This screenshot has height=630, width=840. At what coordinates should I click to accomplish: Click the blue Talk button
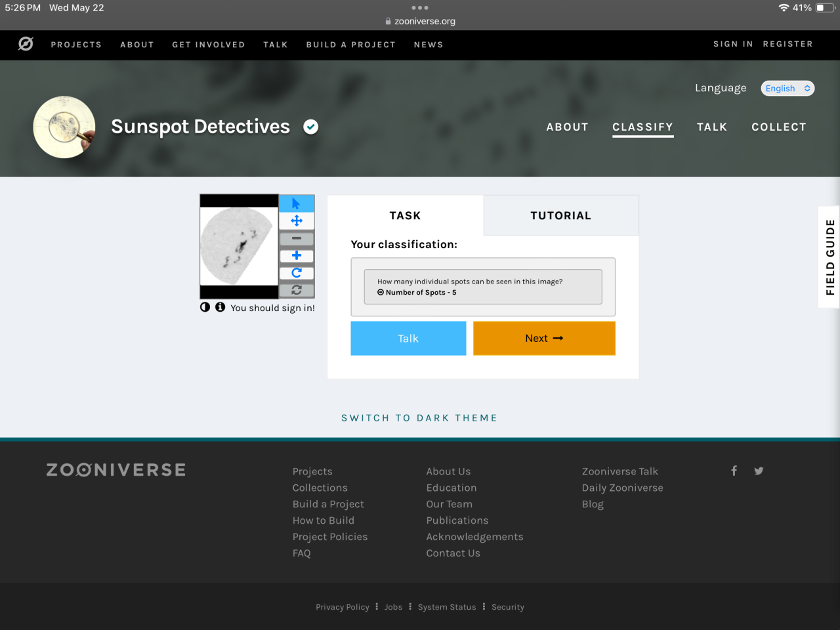[x=408, y=338]
